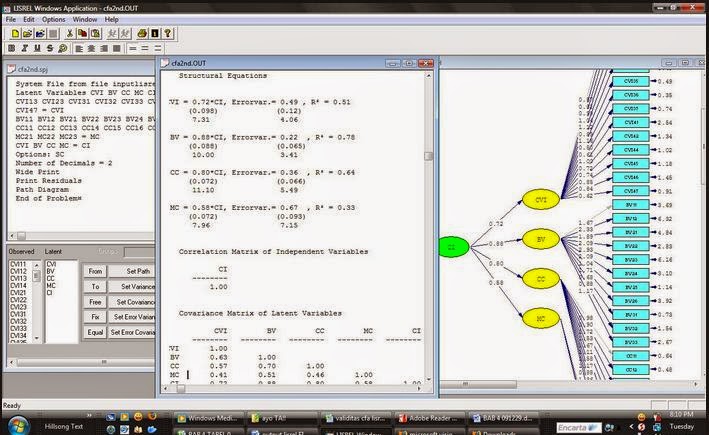Image resolution: width=709 pixels, height=435 pixels.
Task: Click cfa2nd.OUT window scroll-down arrow
Action: pos(428,380)
